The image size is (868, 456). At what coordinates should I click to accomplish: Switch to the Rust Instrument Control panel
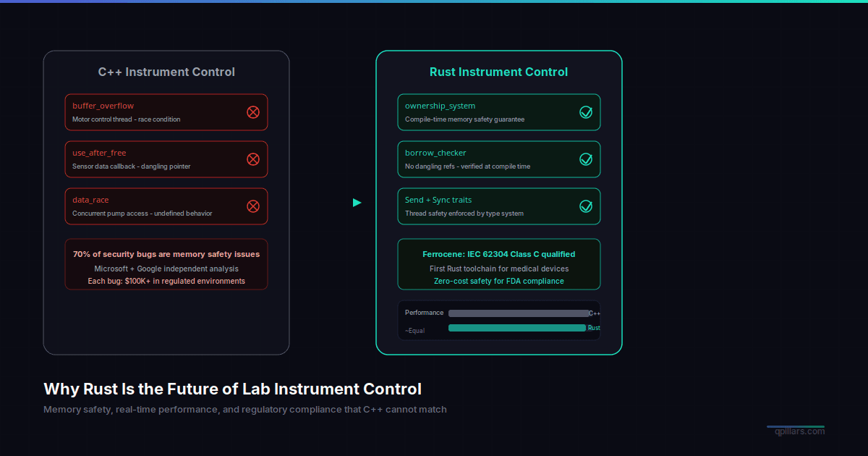pyautogui.click(x=499, y=72)
